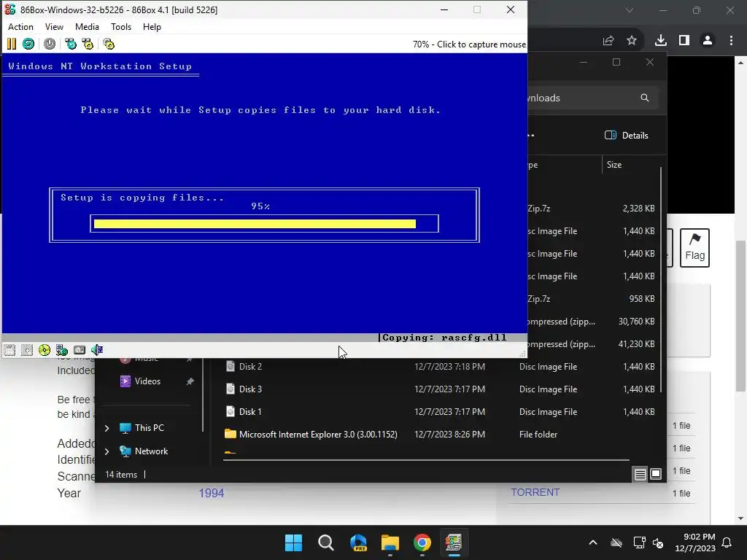Bookmark the page with the star icon
This screenshot has height=560, width=747.
coord(632,41)
